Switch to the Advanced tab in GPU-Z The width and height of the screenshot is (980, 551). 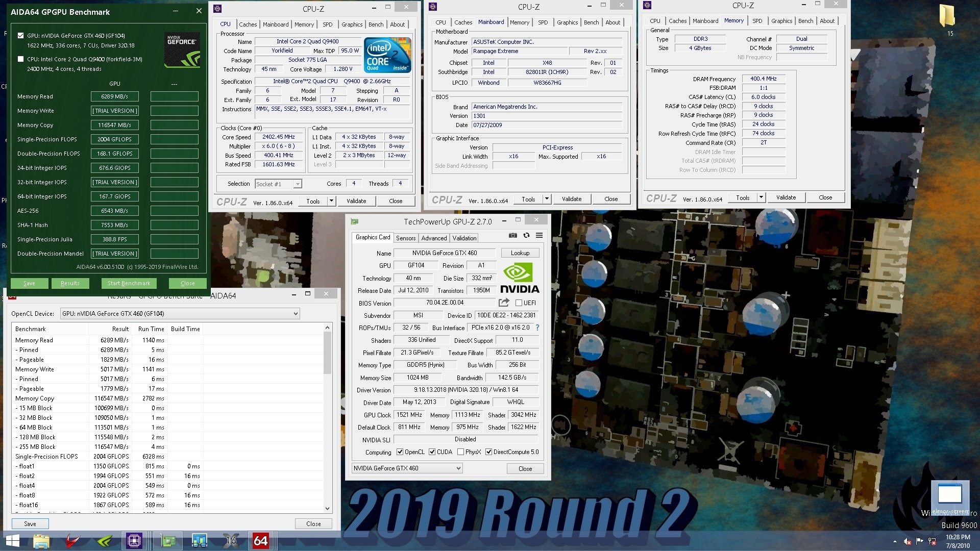click(x=434, y=238)
